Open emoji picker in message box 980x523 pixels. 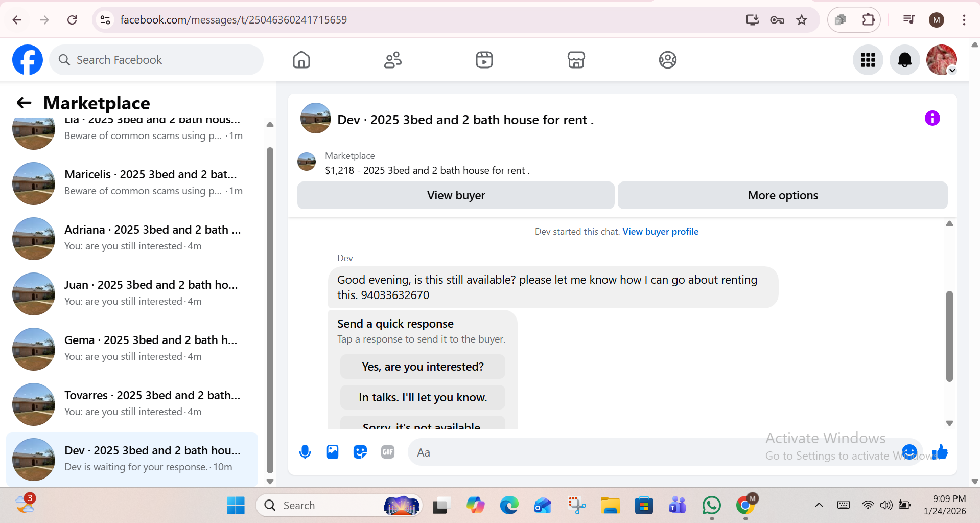point(909,452)
